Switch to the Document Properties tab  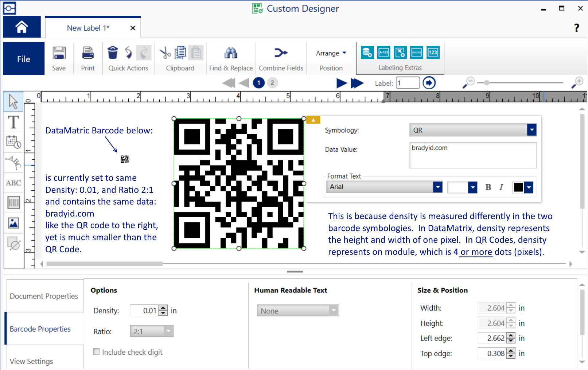click(44, 296)
